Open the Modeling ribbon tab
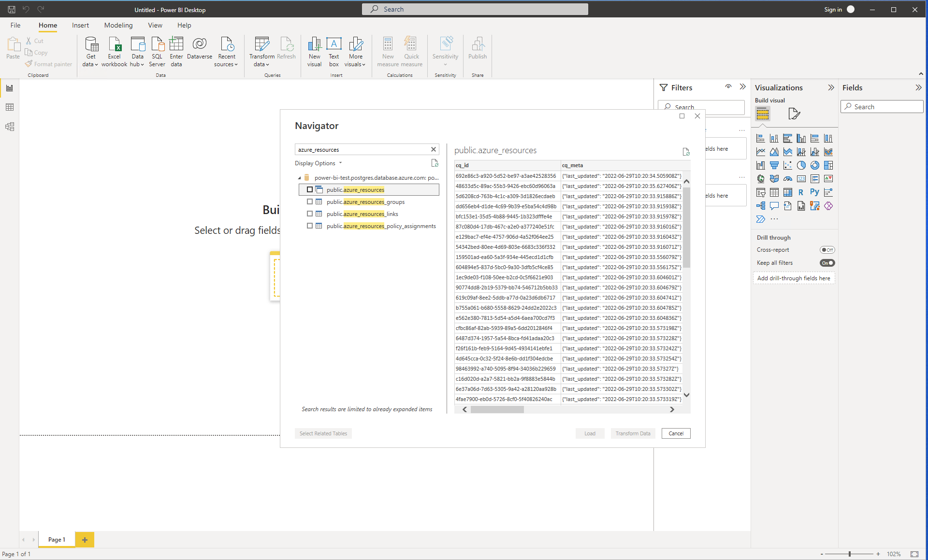Viewport: 928px width, 560px height. coord(118,25)
